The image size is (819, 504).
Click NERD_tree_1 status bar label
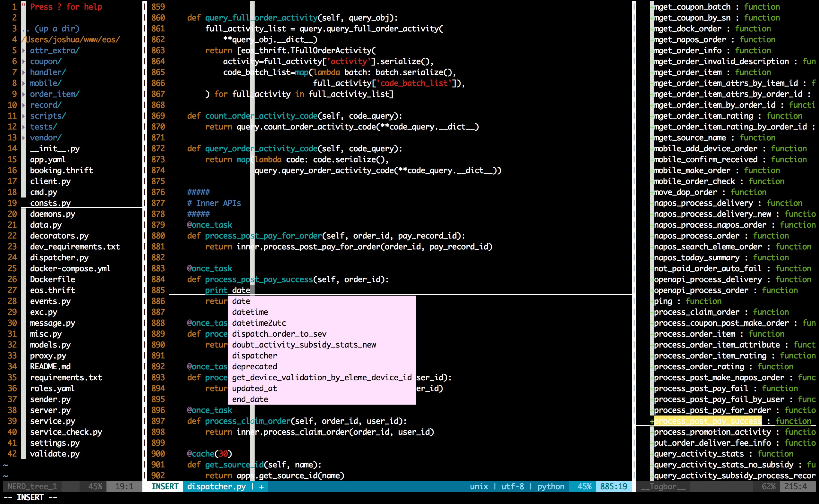(x=32, y=487)
